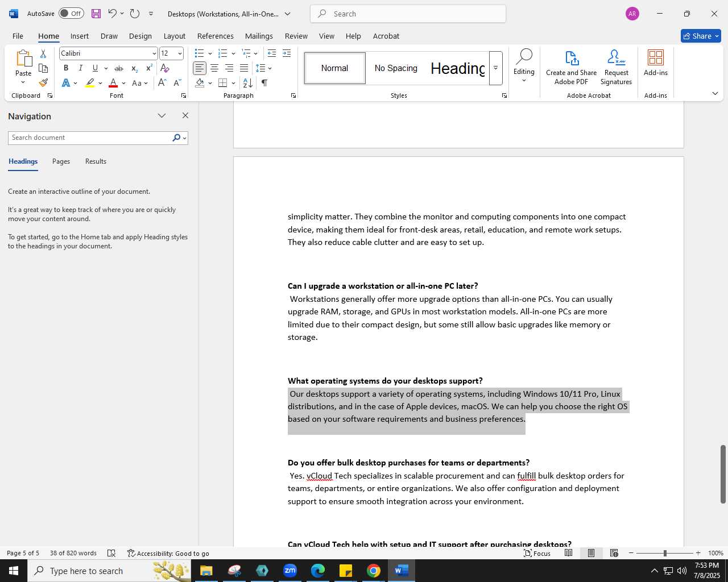Copy selection using the Copy icon
Screen dimensions: 728x582
point(43,68)
